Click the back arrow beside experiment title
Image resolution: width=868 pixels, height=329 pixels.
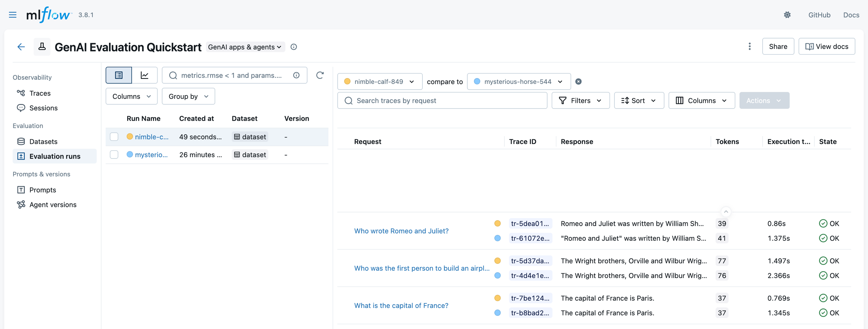21,47
